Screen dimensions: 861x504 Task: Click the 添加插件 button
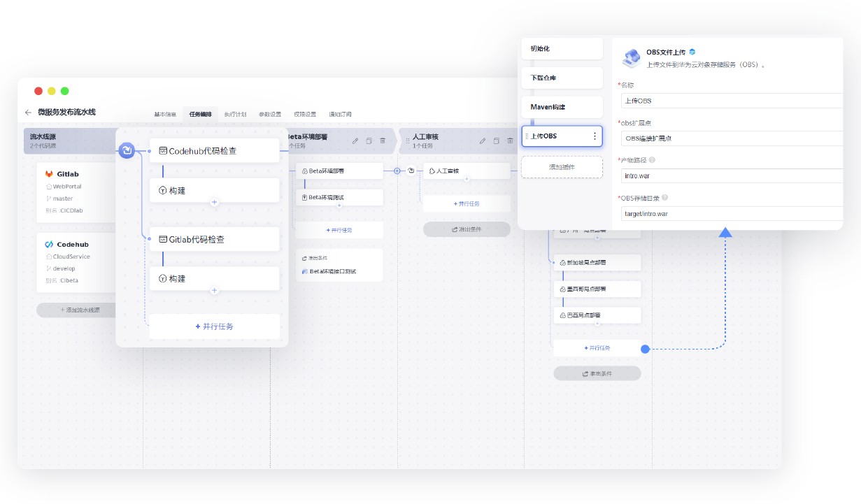562,167
